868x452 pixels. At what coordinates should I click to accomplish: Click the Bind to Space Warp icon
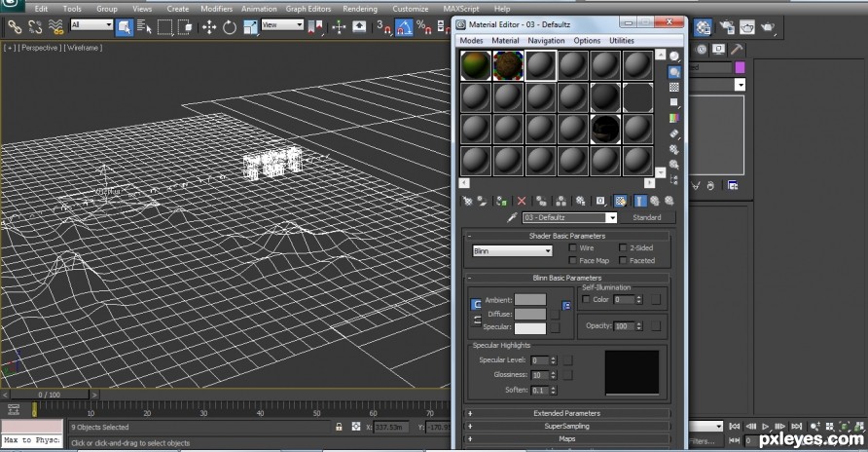point(55,26)
